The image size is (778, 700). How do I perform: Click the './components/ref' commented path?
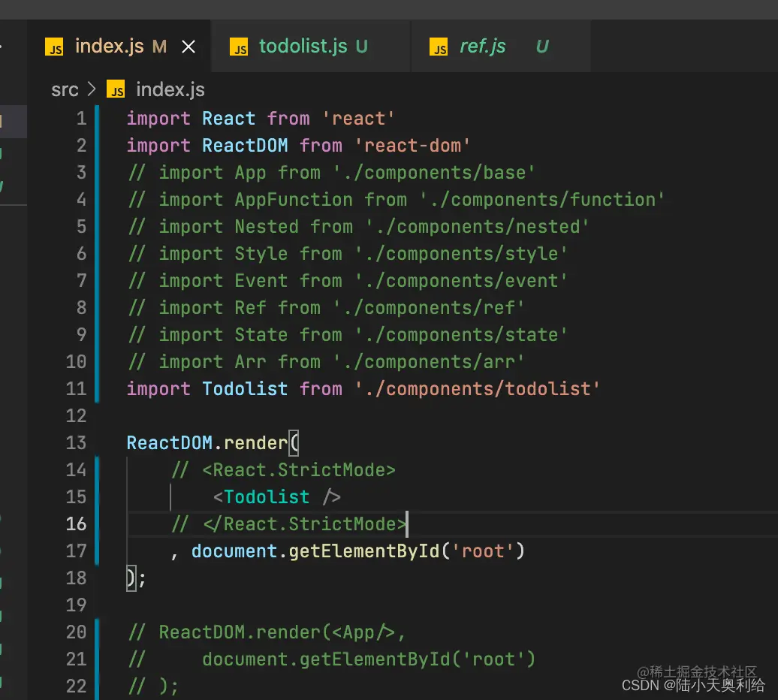(428, 308)
